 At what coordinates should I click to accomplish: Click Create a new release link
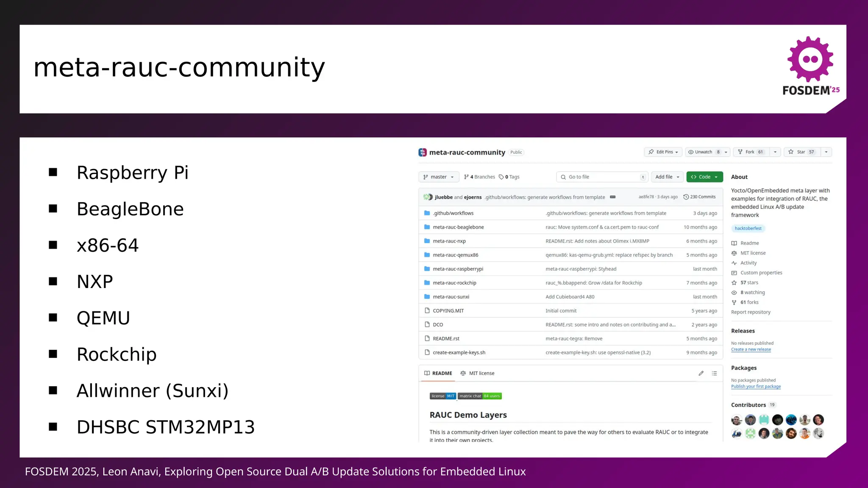[x=751, y=349]
